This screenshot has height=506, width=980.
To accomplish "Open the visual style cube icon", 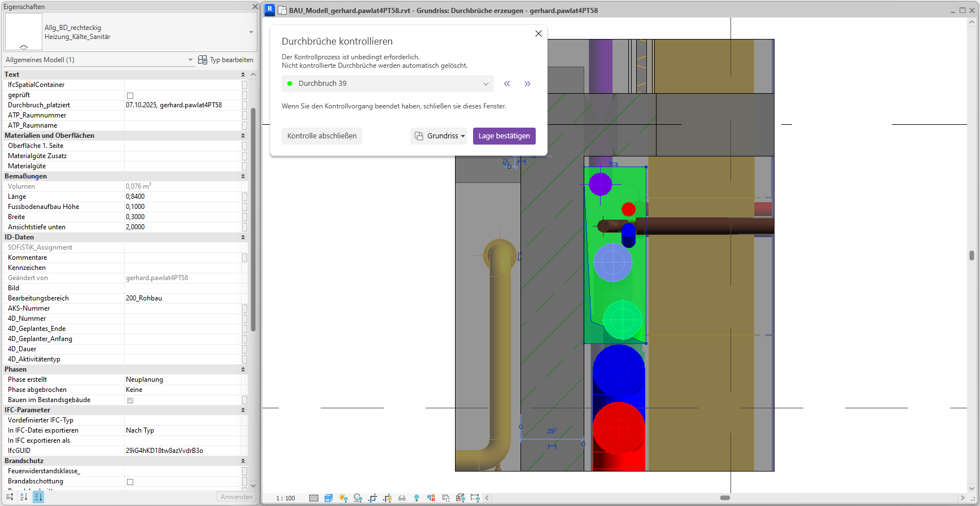I will (x=329, y=498).
